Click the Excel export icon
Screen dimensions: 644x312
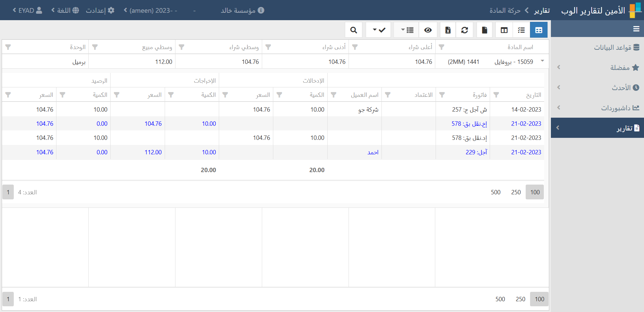click(x=448, y=30)
